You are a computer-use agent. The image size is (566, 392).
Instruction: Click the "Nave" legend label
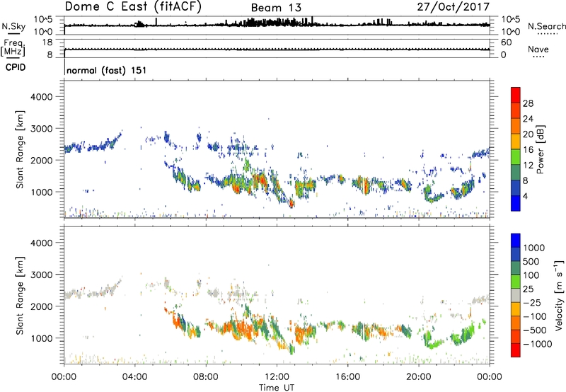coord(538,49)
